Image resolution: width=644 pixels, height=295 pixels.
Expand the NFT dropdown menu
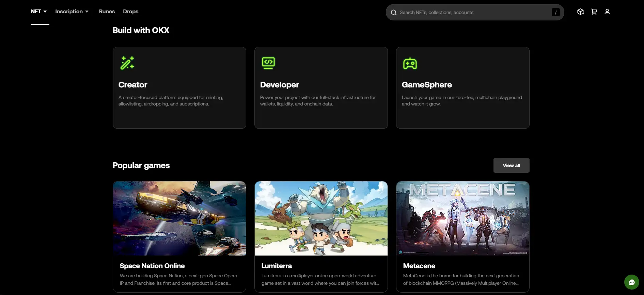tap(39, 12)
